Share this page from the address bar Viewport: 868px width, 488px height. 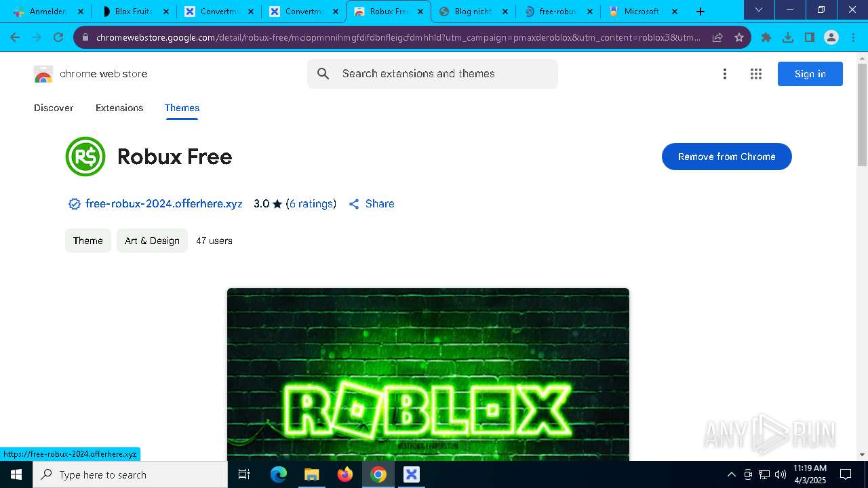717,37
